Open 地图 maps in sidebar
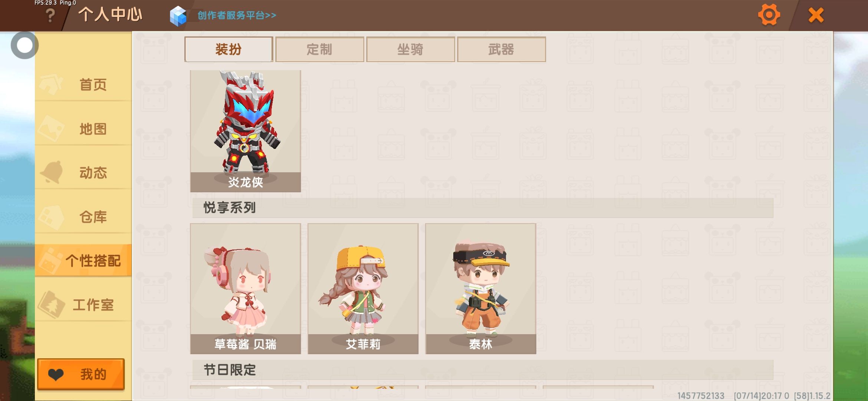 click(x=83, y=129)
